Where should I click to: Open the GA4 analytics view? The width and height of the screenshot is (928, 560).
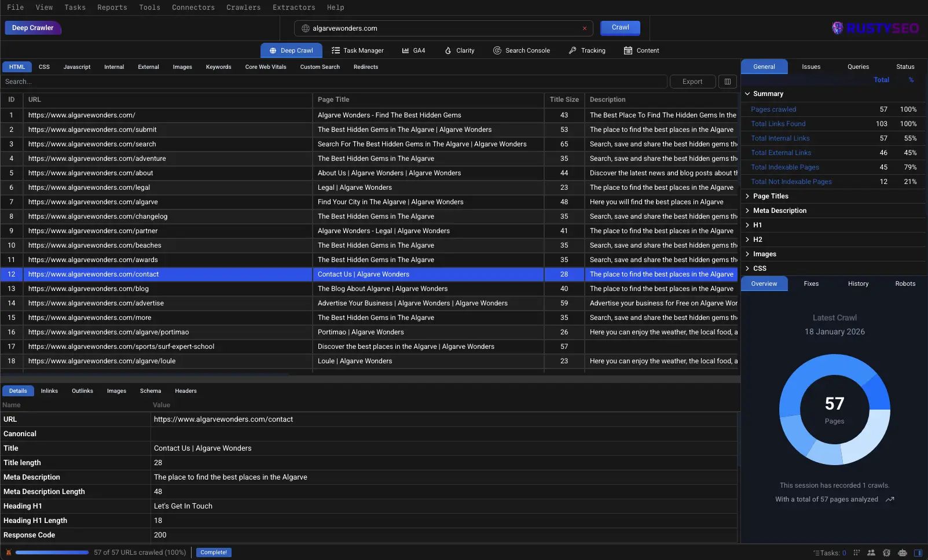(414, 50)
